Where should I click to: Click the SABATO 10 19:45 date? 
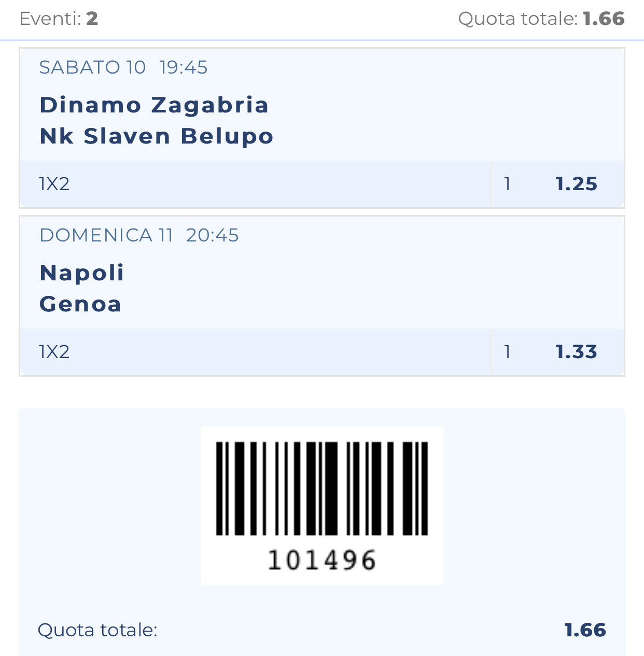123,67
